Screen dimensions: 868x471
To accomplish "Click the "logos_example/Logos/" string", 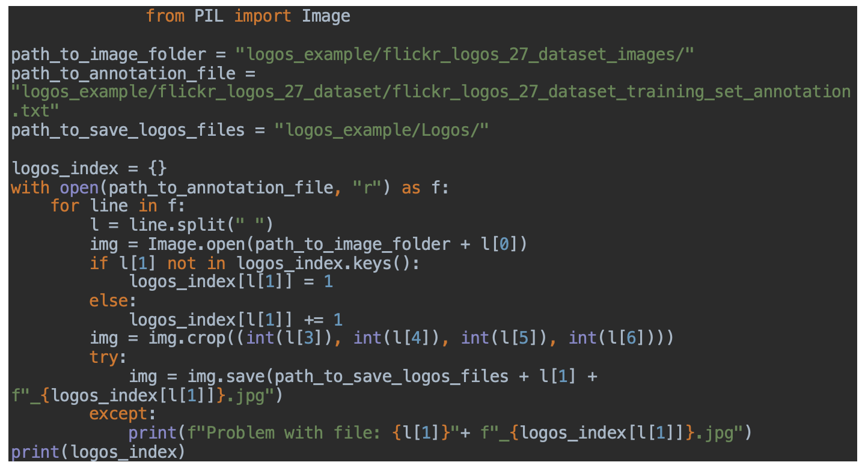I will pyautogui.click(x=381, y=130).
